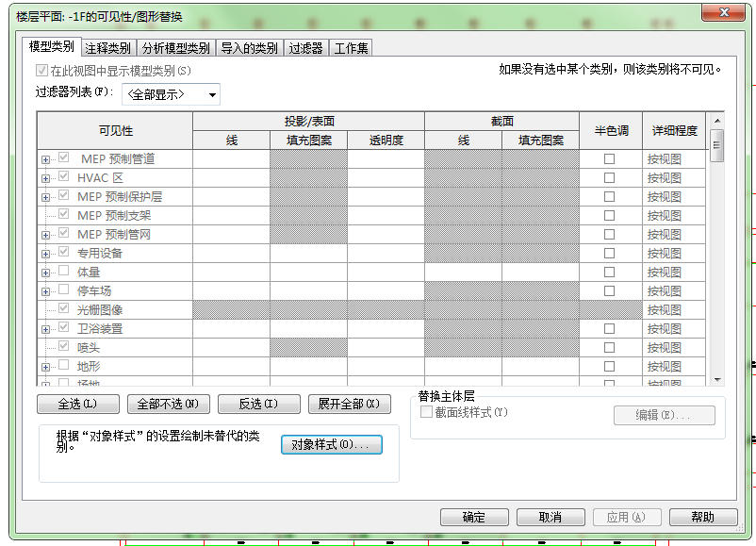Click 截面 线 cell for 地形

[463, 367]
